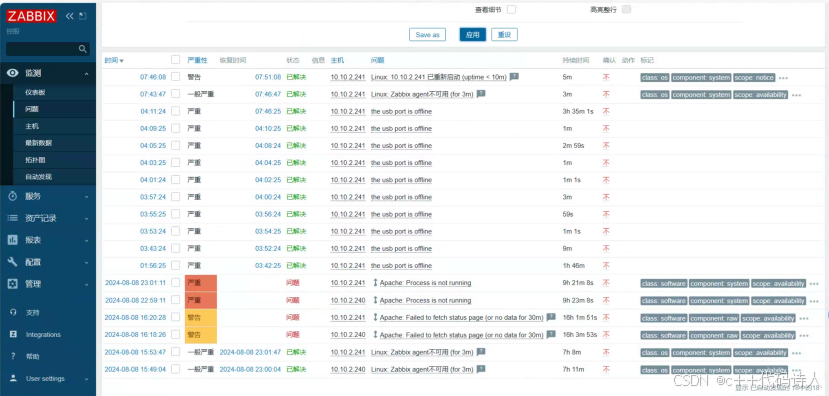Open comment icon on the 2024-08-08 15:53:47 agent row
This screenshot has width=829, height=396.
481,352
